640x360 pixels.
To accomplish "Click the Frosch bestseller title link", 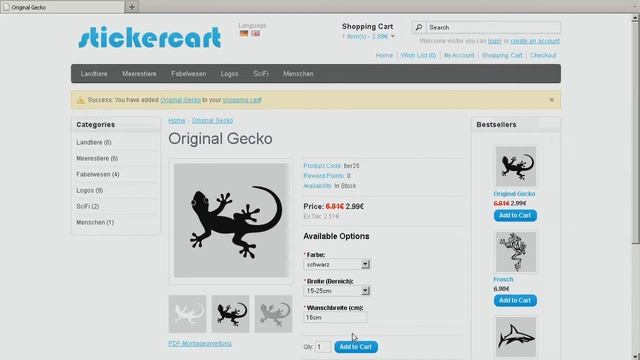I will click(503, 279).
